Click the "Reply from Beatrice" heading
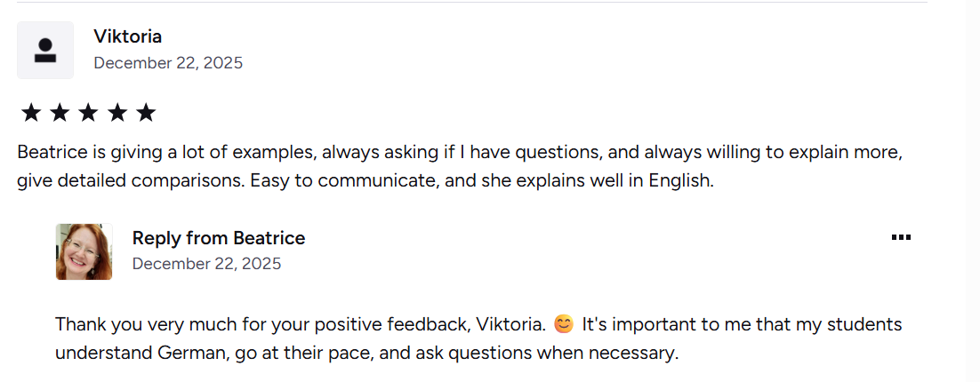 pyautogui.click(x=219, y=238)
